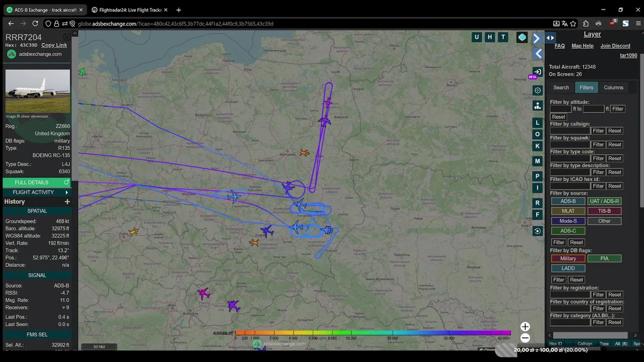Toggle Mode-S source filter
This screenshot has height=362, width=644.
click(x=568, y=221)
